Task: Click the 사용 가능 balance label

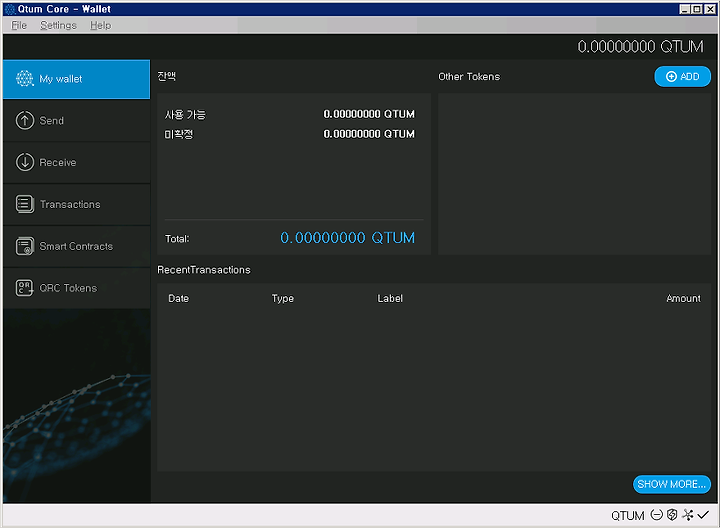Action: click(x=186, y=114)
